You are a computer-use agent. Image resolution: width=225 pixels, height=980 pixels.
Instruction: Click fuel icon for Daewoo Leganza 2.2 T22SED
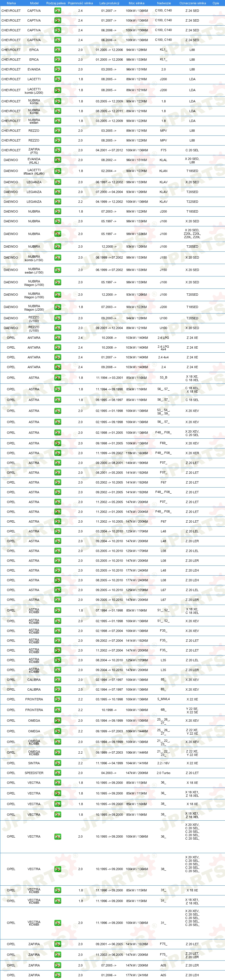tap(58, 202)
